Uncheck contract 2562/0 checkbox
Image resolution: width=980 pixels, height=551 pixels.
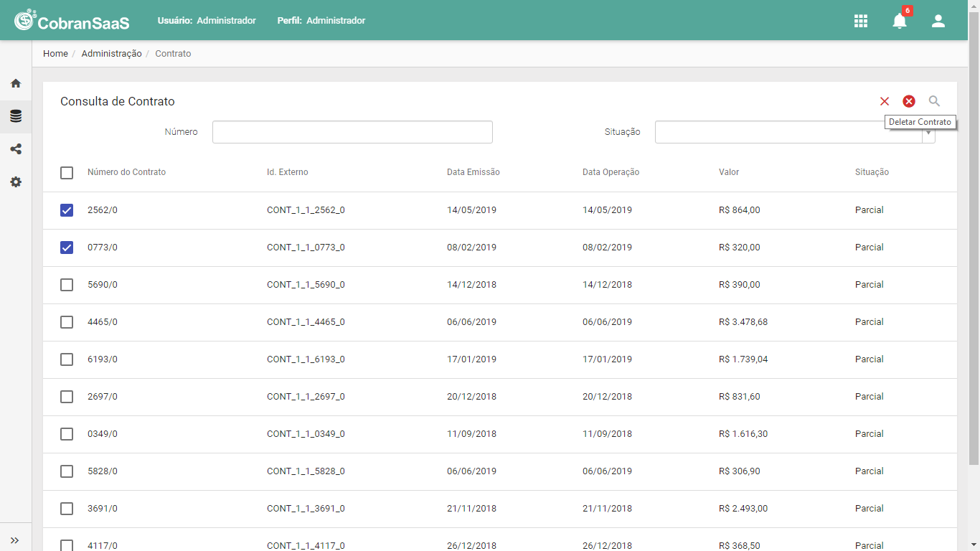(67, 210)
